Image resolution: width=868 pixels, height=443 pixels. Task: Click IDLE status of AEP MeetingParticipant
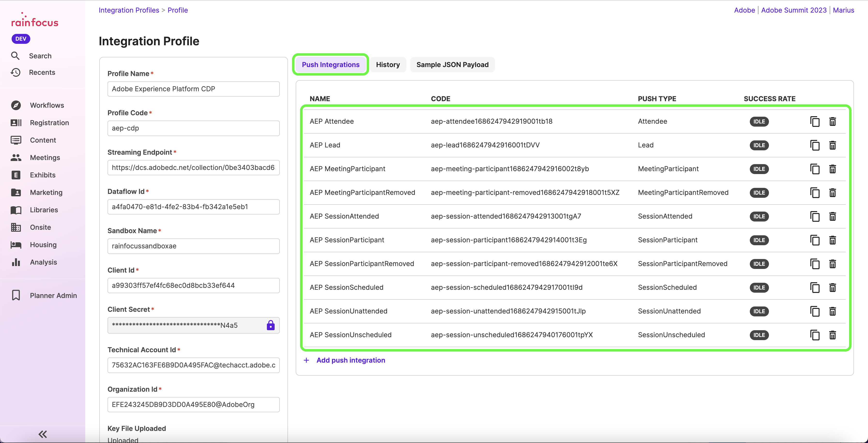tap(759, 169)
